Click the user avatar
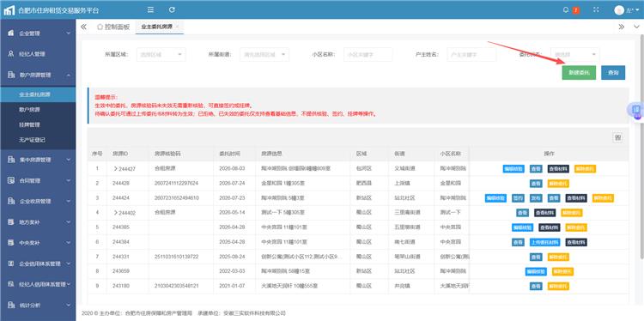The width and height of the screenshot is (644, 321). pyautogui.click(x=619, y=10)
